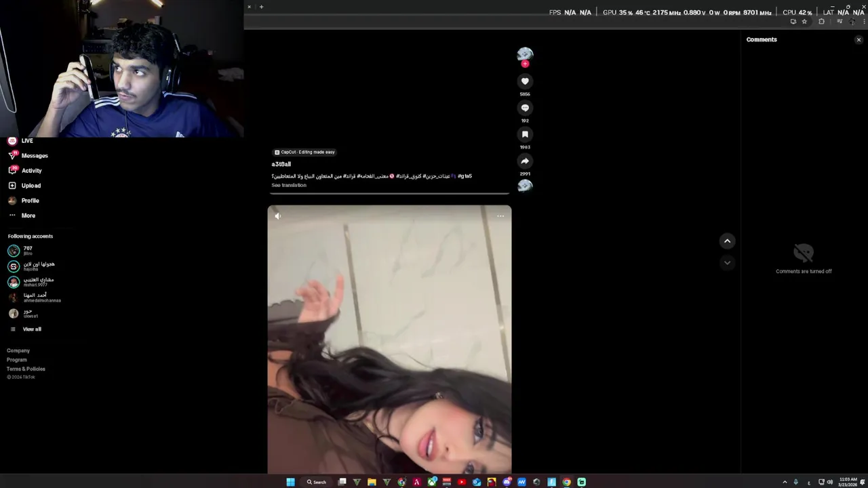Open the browser extensions puzzle icon

tap(822, 22)
